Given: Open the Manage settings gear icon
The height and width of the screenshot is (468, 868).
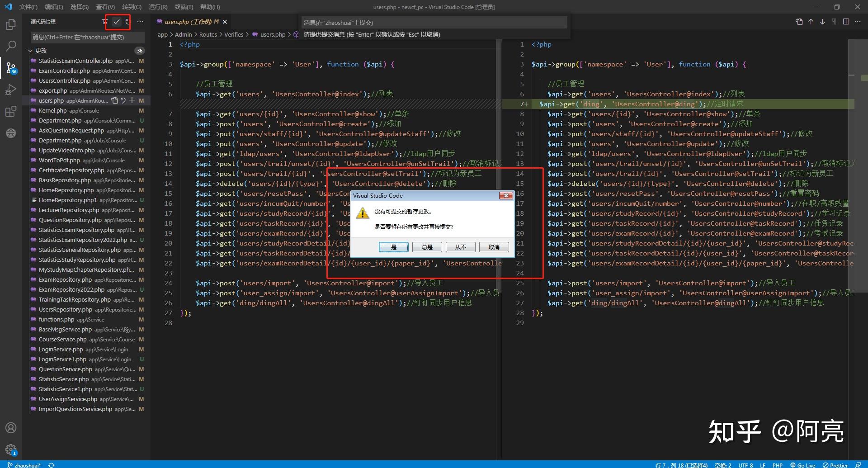Looking at the screenshot, I should click(x=11, y=449).
